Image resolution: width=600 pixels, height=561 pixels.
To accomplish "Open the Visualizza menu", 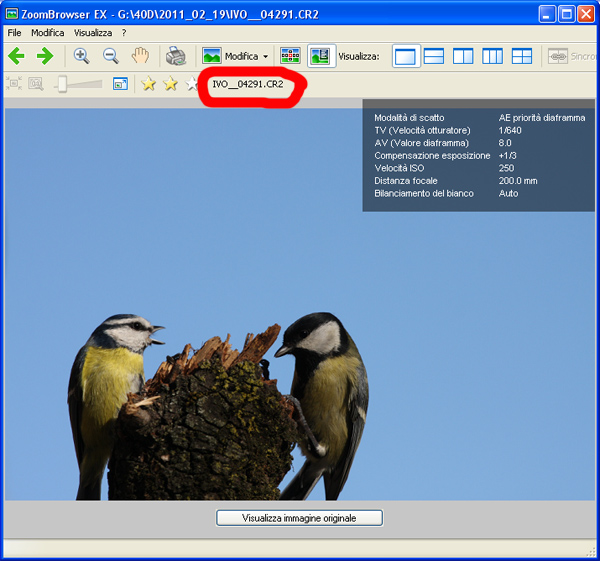I will coord(92,33).
